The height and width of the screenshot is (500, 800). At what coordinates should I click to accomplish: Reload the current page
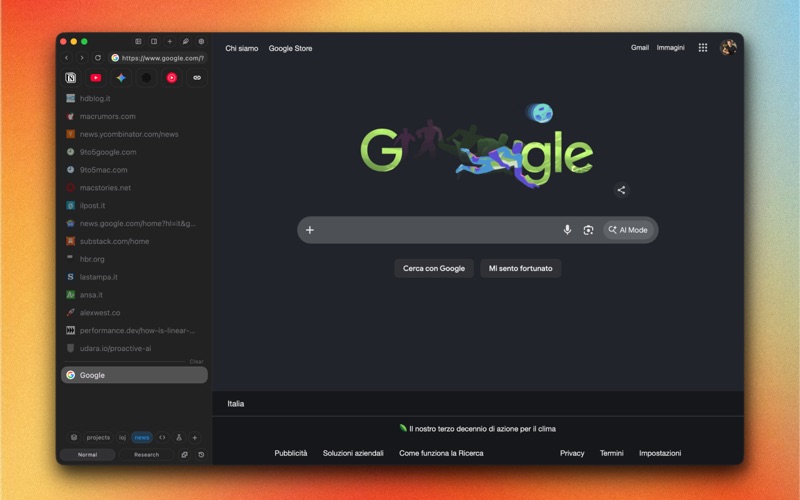98,58
